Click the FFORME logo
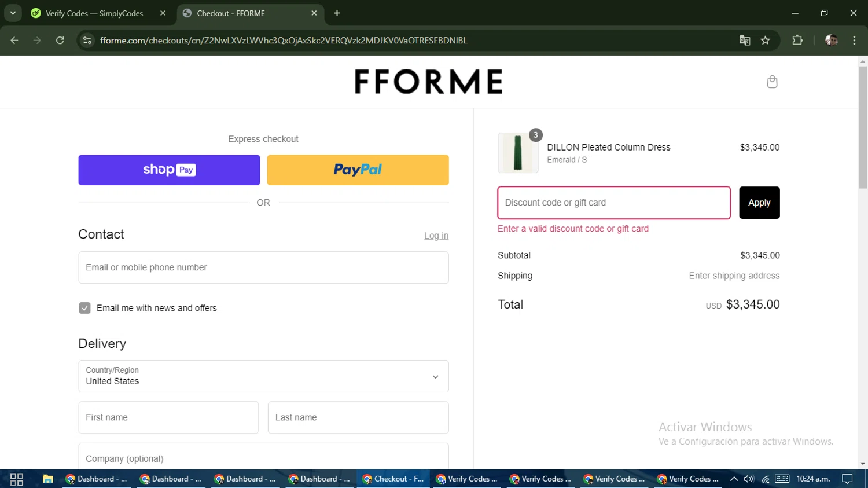The width and height of the screenshot is (868, 488). [429, 82]
